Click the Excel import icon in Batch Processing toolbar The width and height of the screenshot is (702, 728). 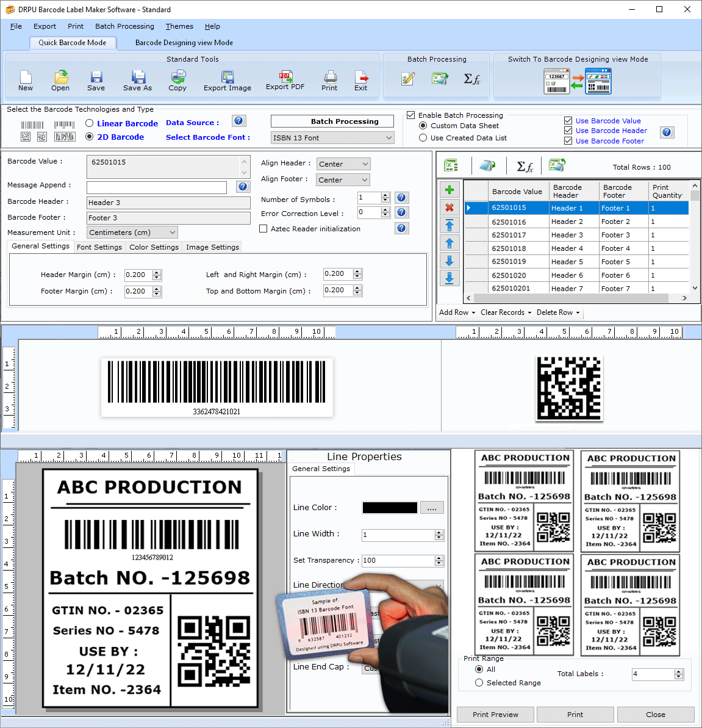click(439, 79)
